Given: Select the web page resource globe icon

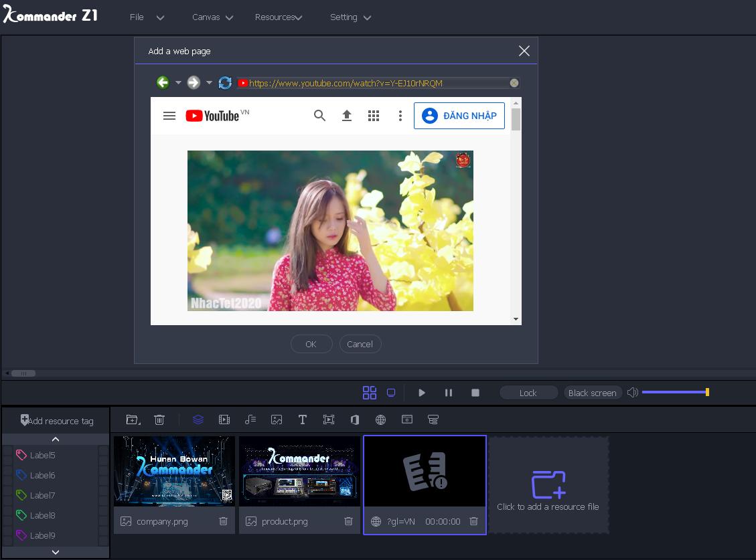Looking at the screenshot, I should (x=380, y=419).
